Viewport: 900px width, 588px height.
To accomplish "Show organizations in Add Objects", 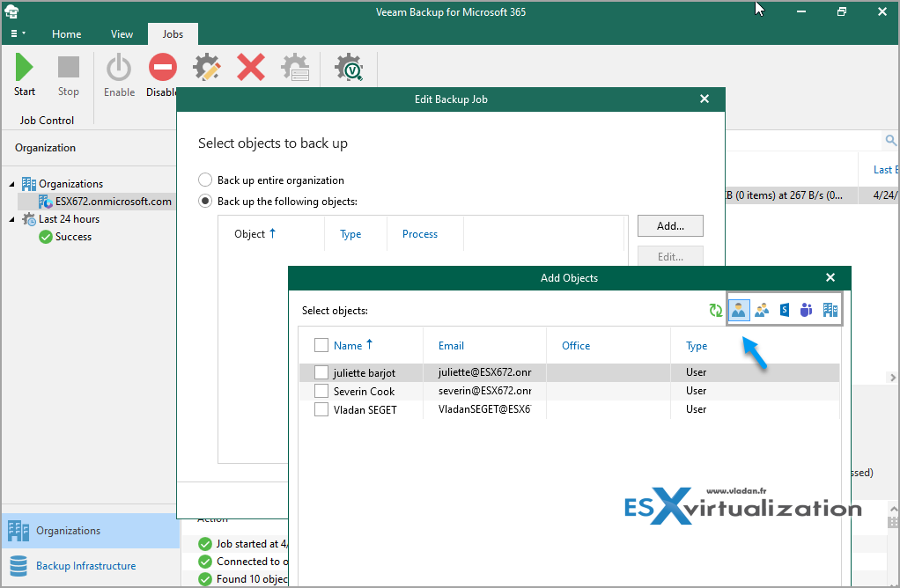I will [830, 311].
